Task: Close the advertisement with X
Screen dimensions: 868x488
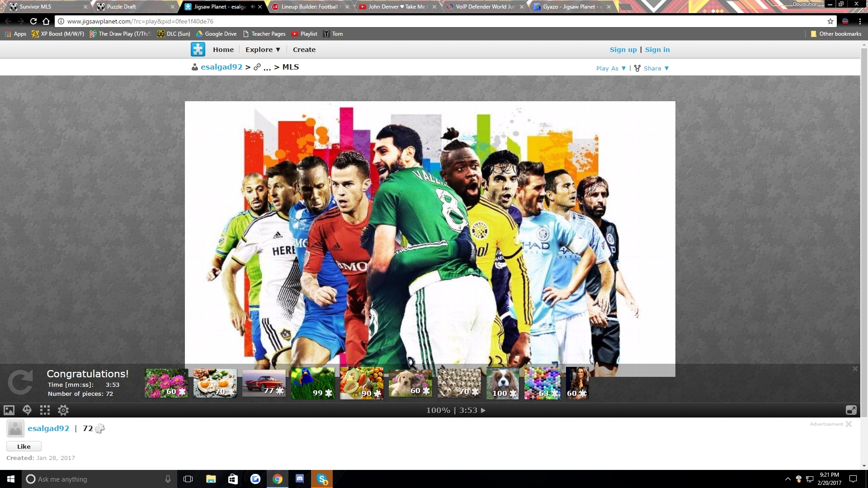Action: point(849,424)
